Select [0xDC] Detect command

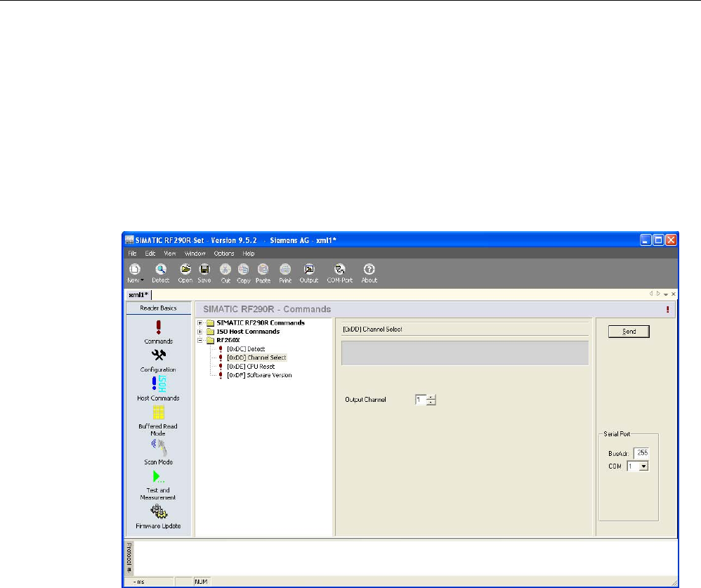pyautogui.click(x=246, y=348)
